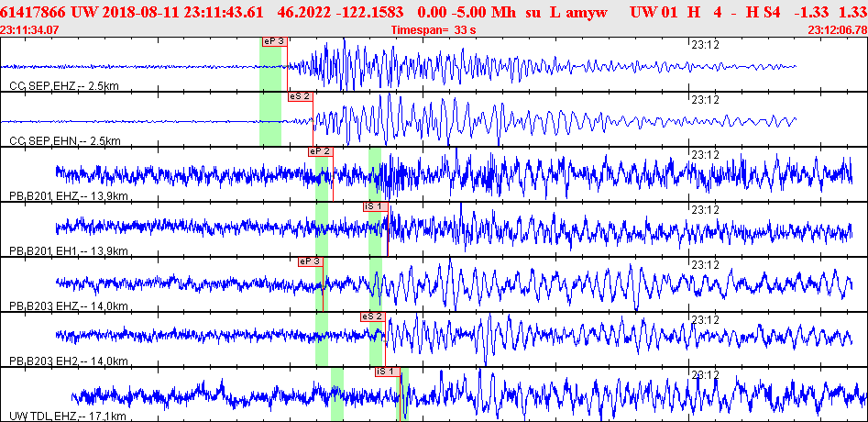
Task: Select the CC SEP EHN channel label
Action: point(64,141)
